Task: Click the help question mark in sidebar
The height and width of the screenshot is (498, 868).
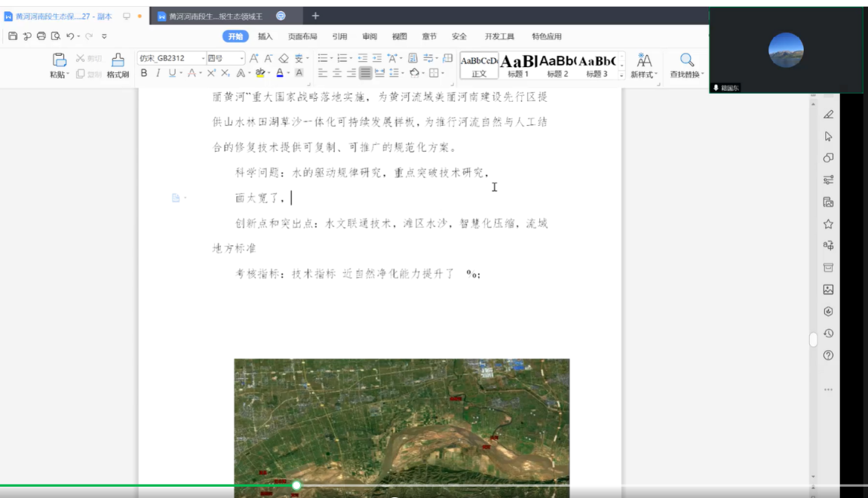Action: 828,355
